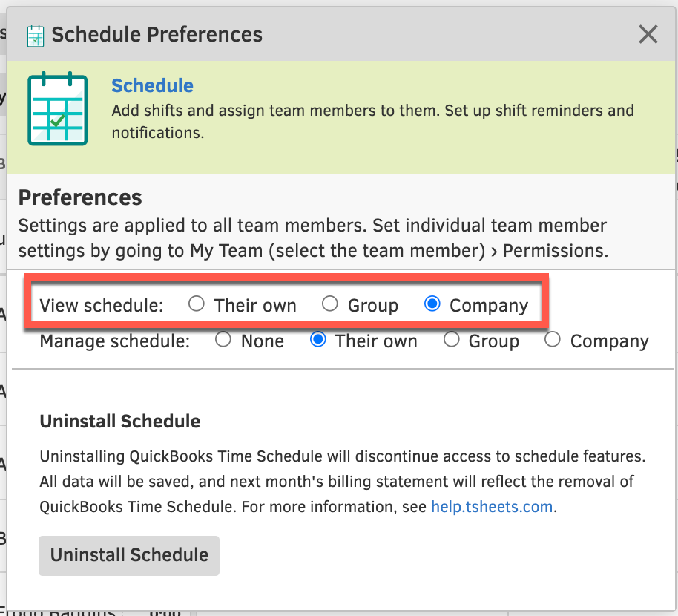This screenshot has height=616, width=678.
Task: Select Company for View schedule
Action: click(432, 304)
